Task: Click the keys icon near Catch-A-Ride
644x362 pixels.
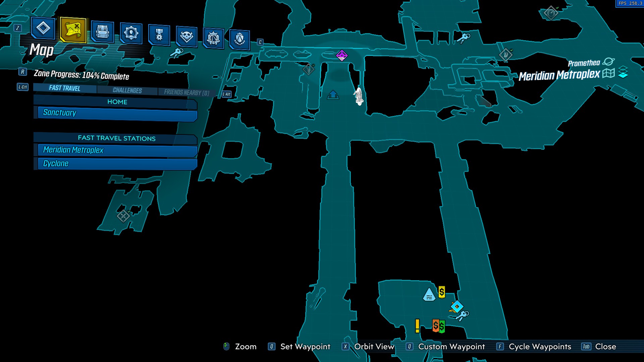Action: tap(462, 315)
